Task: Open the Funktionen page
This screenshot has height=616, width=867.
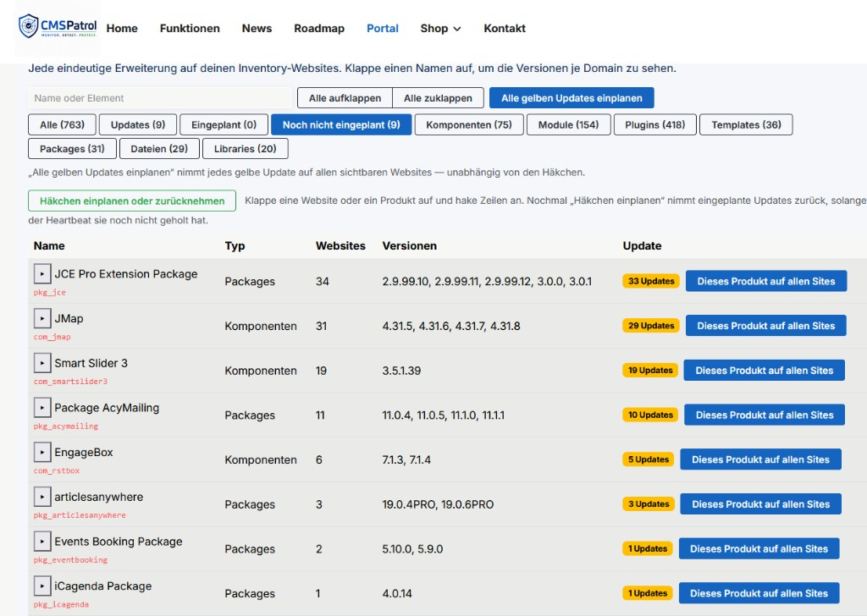Action: [x=190, y=28]
